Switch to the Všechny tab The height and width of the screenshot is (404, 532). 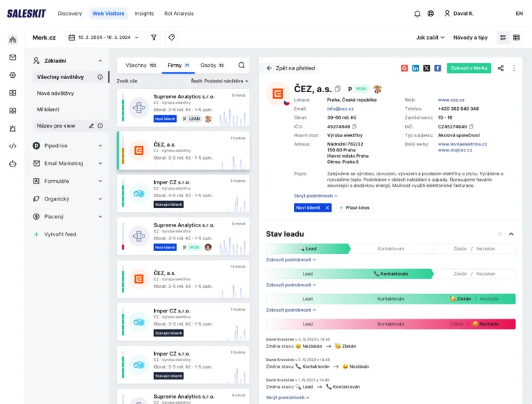pyautogui.click(x=141, y=66)
